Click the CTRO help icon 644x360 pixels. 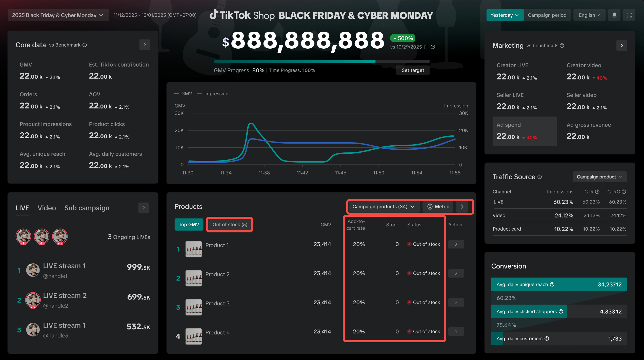tap(624, 192)
